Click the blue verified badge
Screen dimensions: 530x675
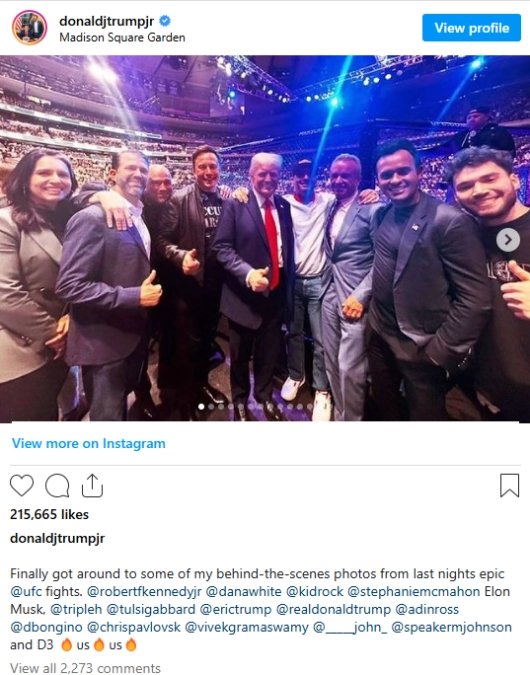click(x=165, y=20)
